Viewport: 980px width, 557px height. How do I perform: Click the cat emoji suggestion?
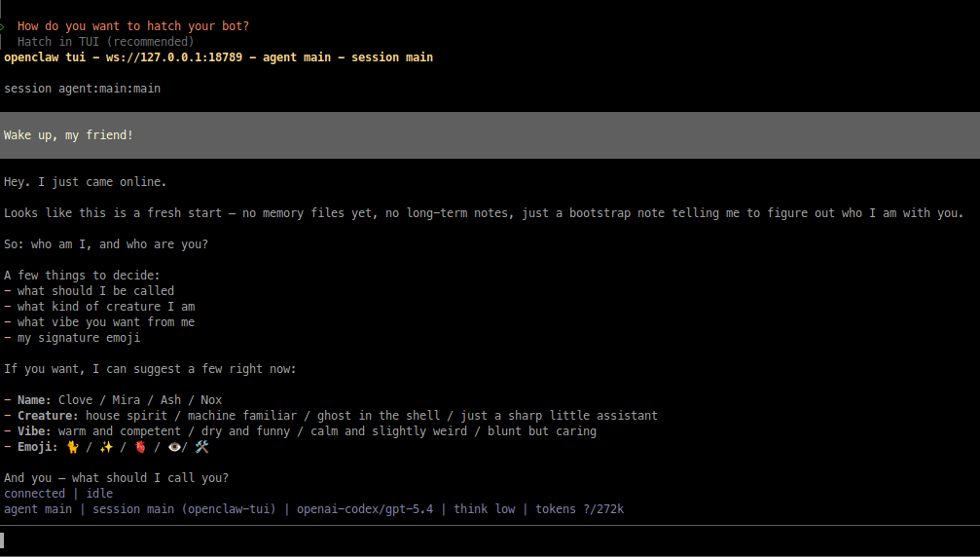[x=71, y=447]
